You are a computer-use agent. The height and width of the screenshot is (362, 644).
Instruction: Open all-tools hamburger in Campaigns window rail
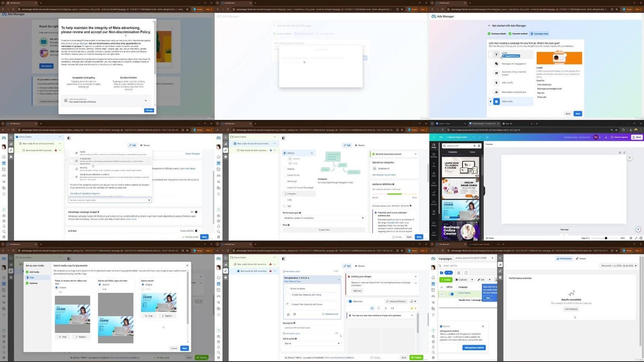tap(433, 314)
